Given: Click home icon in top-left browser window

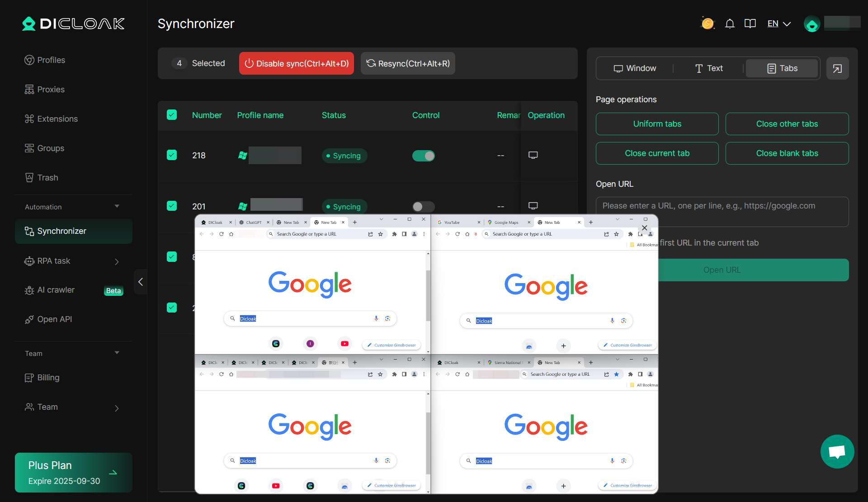Looking at the screenshot, I should coord(231,234).
